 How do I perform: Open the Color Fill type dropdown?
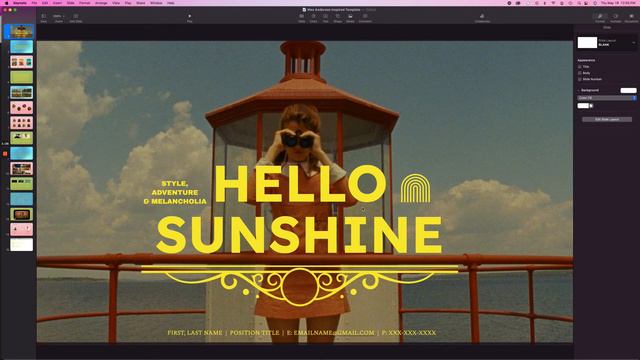[x=607, y=98]
